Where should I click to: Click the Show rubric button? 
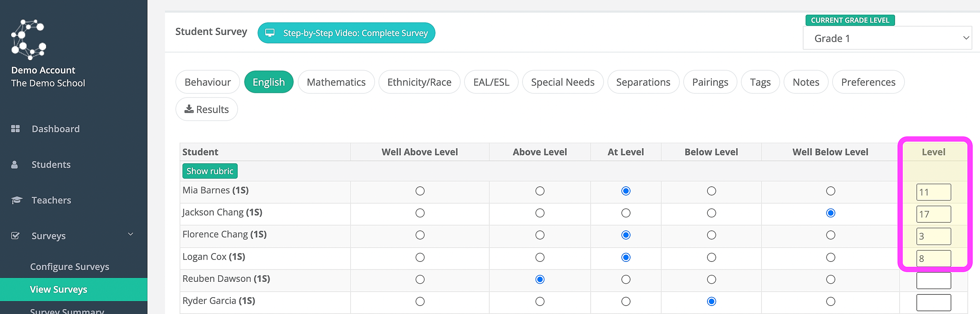[x=210, y=171]
